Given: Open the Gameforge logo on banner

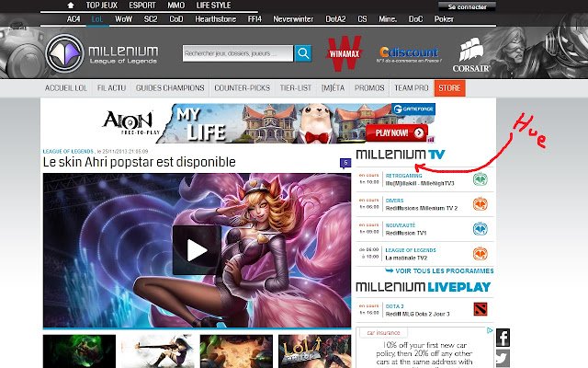Looking at the screenshot, I should coord(413,109).
